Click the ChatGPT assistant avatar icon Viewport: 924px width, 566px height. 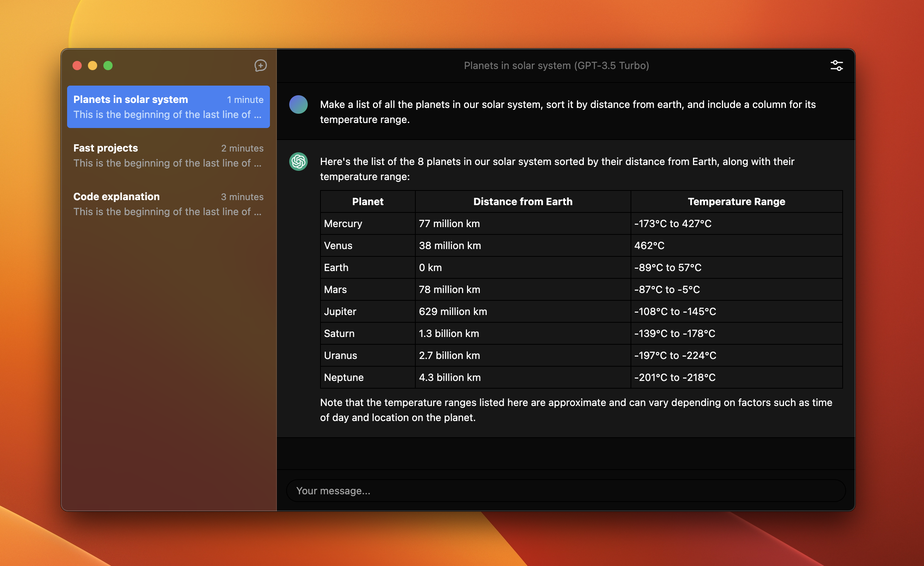298,162
